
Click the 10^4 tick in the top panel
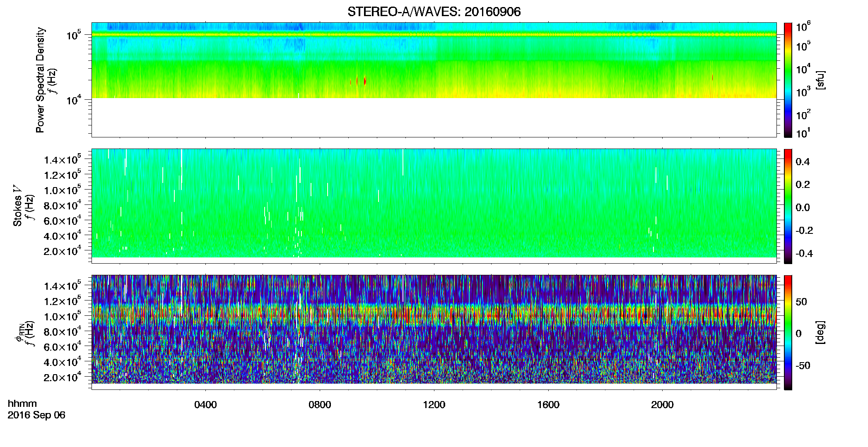click(73, 99)
